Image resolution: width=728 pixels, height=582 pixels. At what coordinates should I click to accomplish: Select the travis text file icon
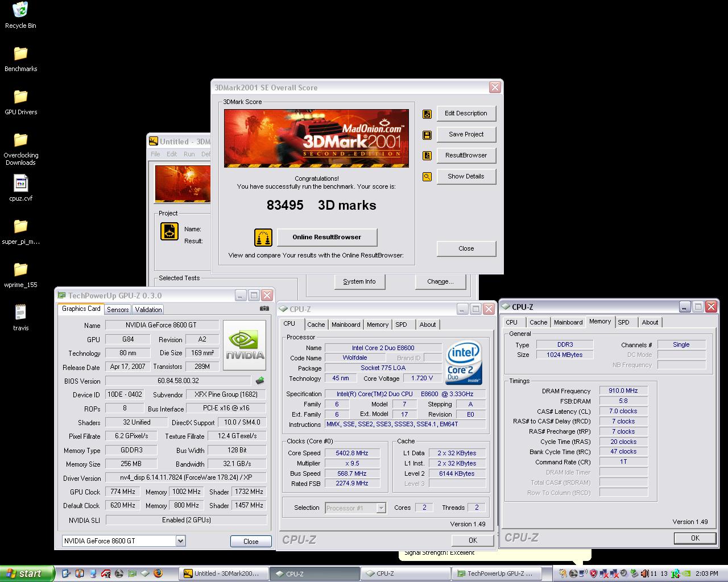tap(20, 312)
